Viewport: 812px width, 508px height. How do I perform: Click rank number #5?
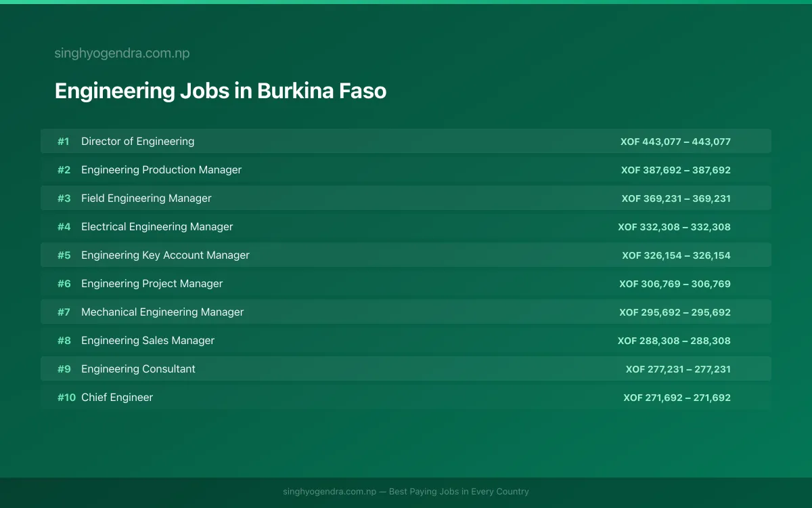tap(64, 255)
